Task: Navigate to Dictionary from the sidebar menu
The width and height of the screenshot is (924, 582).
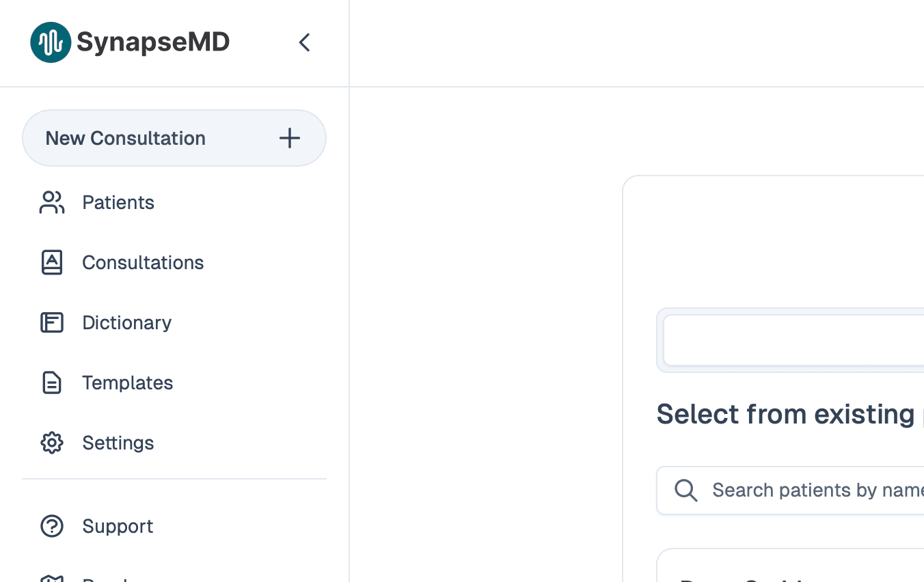Action: coord(126,322)
